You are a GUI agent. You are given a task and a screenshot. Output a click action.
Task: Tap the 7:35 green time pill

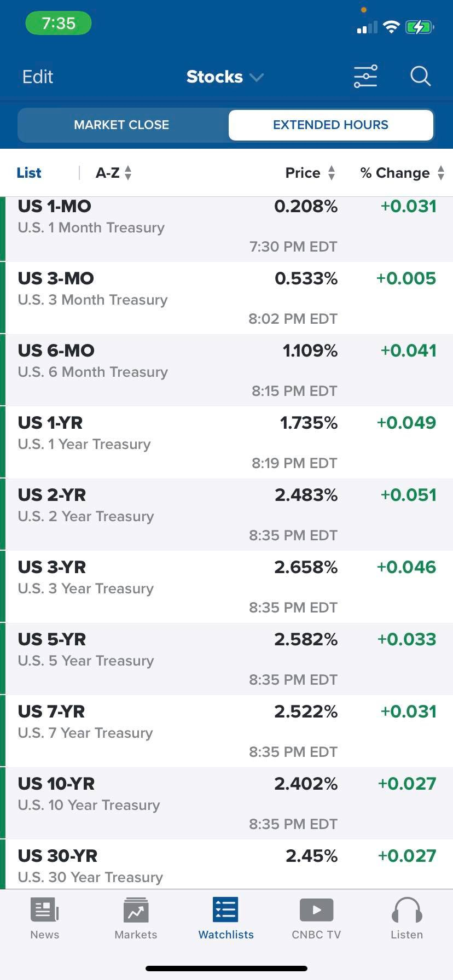[59, 24]
